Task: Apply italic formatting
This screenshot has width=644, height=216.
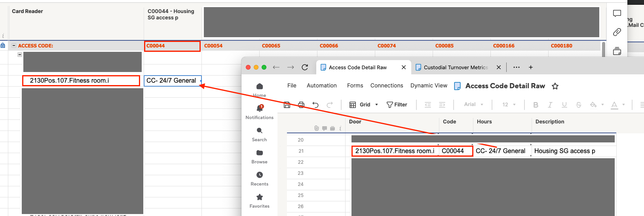Action: [x=550, y=104]
